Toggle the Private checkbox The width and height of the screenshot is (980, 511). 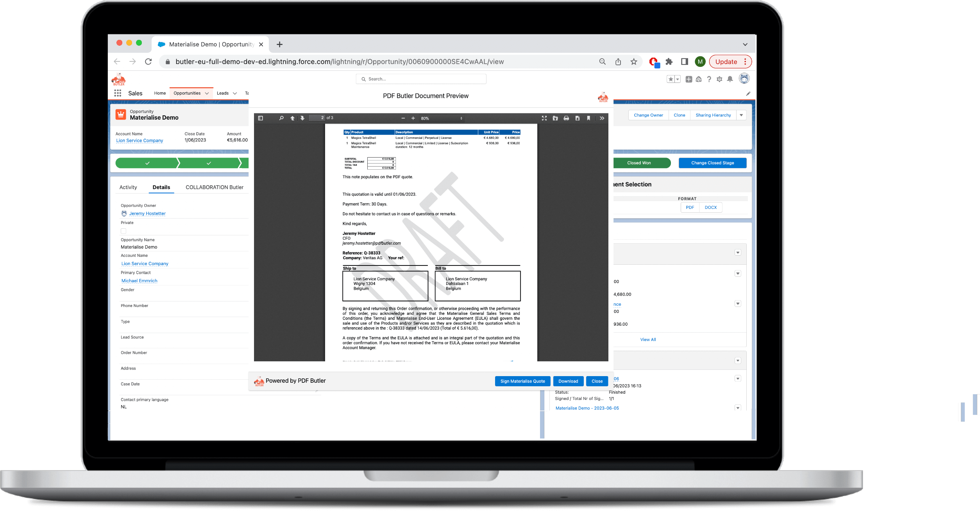pos(123,231)
